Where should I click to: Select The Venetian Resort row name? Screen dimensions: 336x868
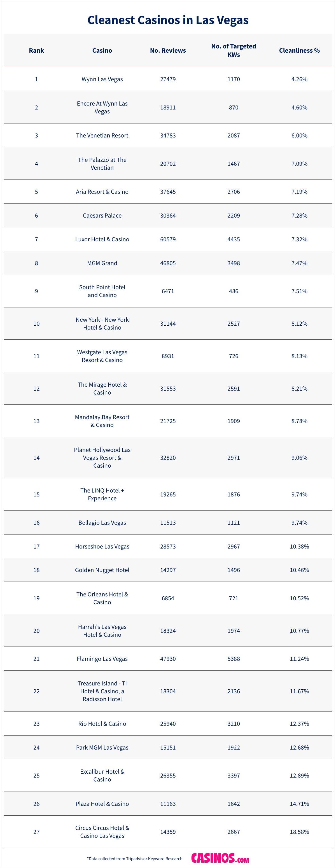point(102,136)
